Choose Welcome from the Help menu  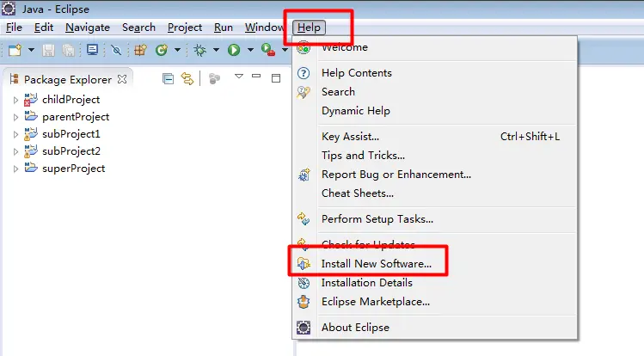[x=434, y=47]
